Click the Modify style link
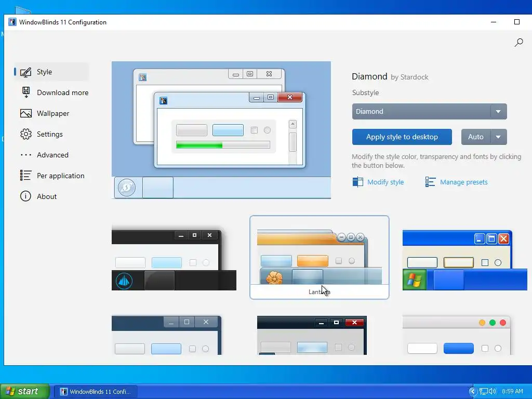This screenshot has width=532, height=399. pyautogui.click(x=385, y=182)
